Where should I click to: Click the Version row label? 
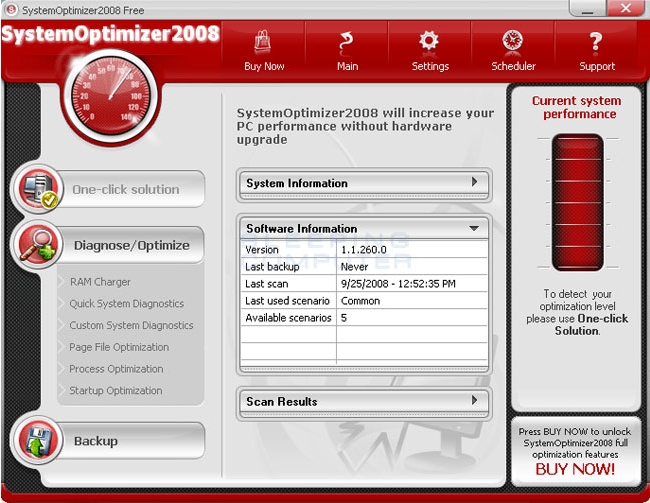click(x=262, y=250)
